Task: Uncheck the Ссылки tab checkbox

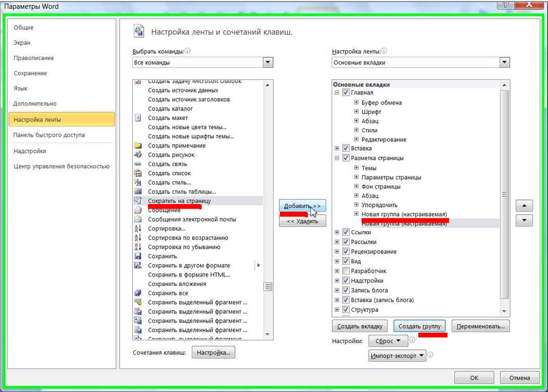Action: point(346,232)
